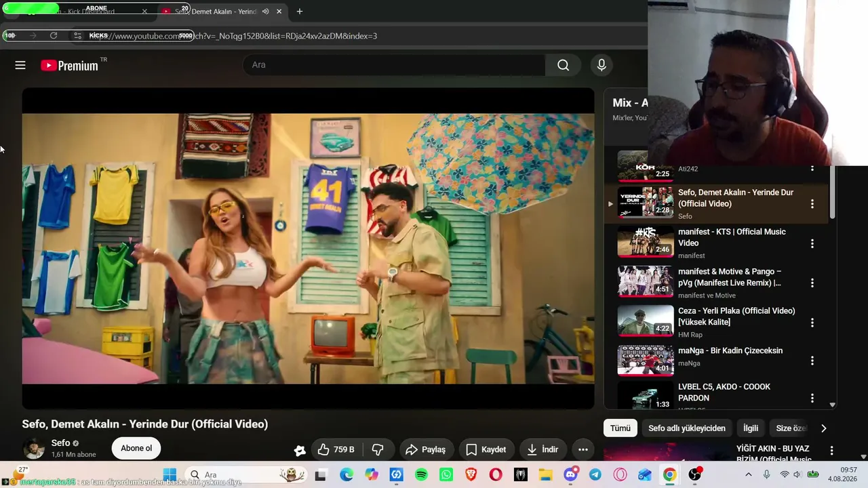The width and height of the screenshot is (868, 488).
Task: Select thumbnail of Ceza Yerli Plaka video
Action: point(646,322)
